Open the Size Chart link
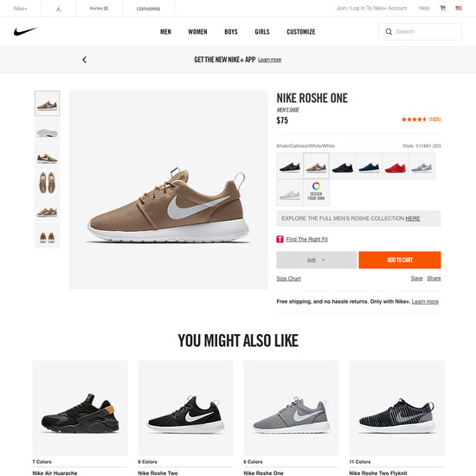The image size is (476, 476). (288, 279)
